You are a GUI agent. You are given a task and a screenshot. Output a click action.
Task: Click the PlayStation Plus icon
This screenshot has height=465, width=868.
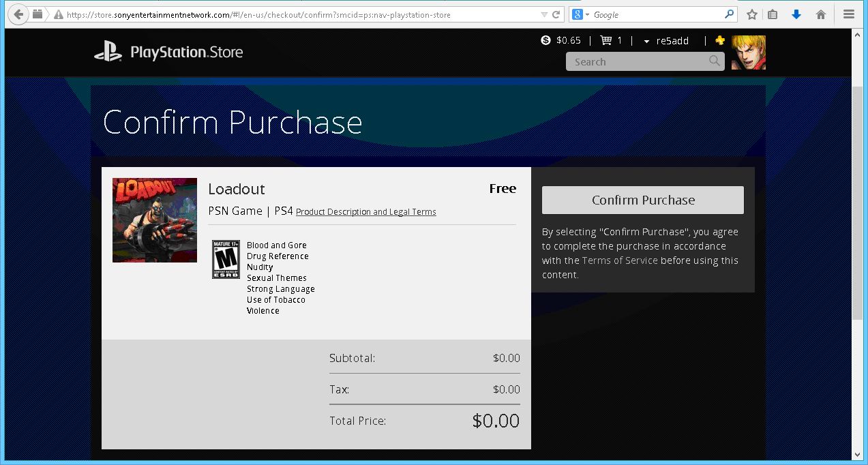pyautogui.click(x=719, y=40)
